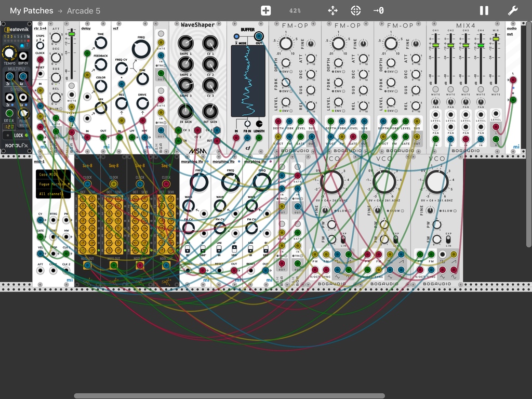Toggle MUTE on MIX4 master MIX
Viewport: 532px width, 399px height.
pos(496,89)
